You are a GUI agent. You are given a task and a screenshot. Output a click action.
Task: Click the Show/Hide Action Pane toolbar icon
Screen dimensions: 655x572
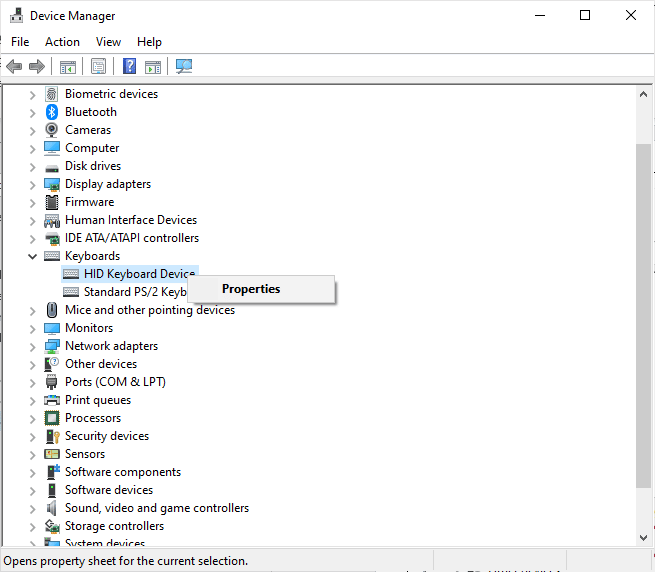tap(153, 66)
